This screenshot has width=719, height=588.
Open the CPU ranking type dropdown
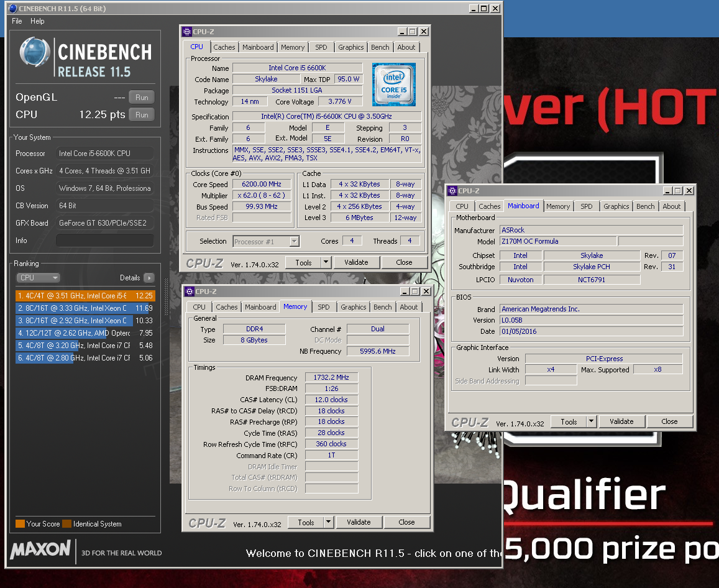pyautogui.click(x=39, y=278)
